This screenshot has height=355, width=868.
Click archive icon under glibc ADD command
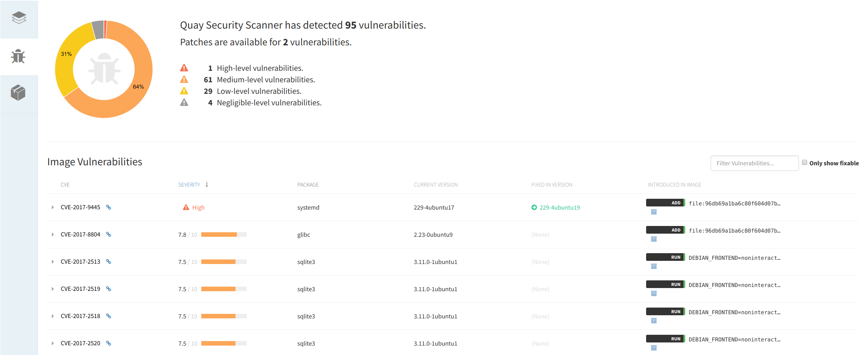pyautogui.click(x=654, y=239)
